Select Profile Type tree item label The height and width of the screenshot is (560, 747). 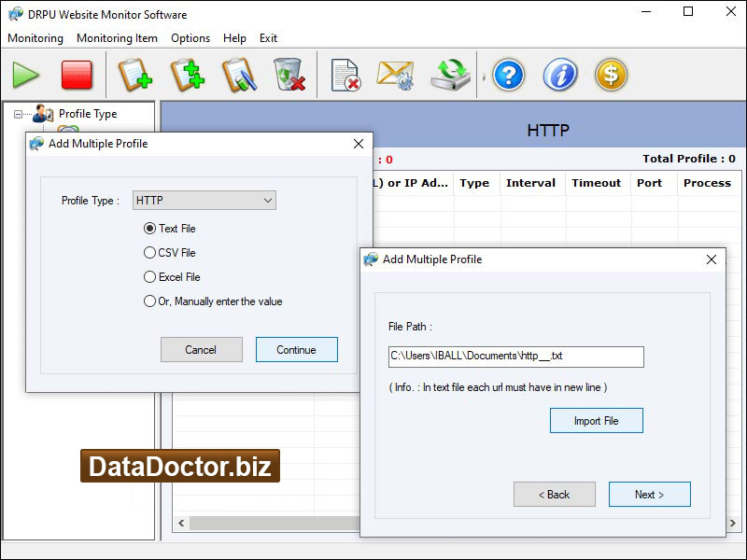coord(88,114)
